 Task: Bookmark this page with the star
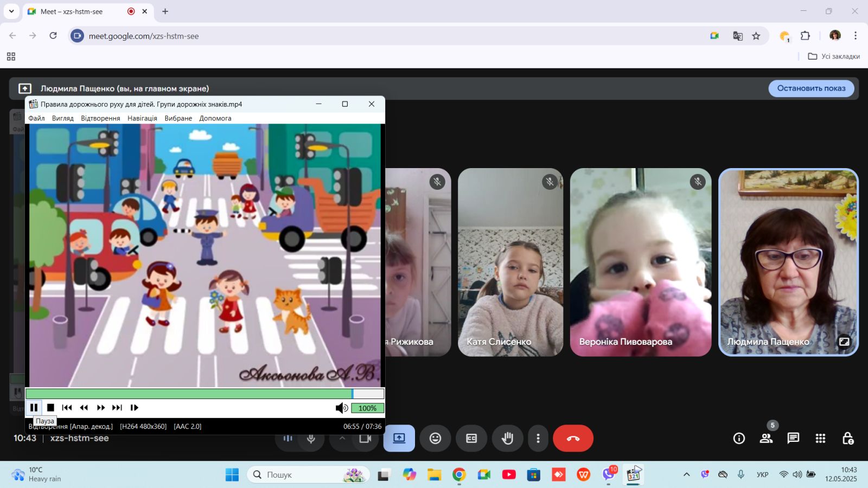756,36
